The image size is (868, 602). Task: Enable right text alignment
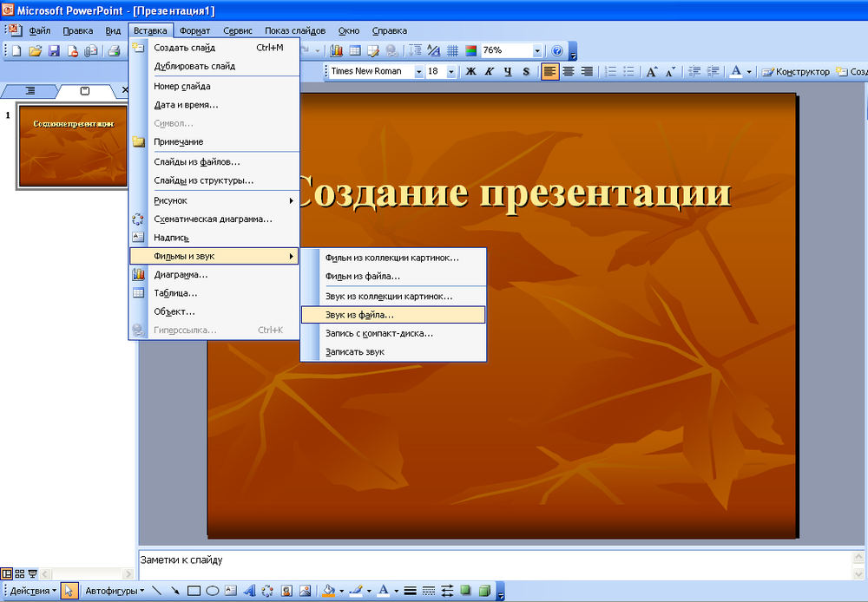pyautogui.click(x=587, y=71)
